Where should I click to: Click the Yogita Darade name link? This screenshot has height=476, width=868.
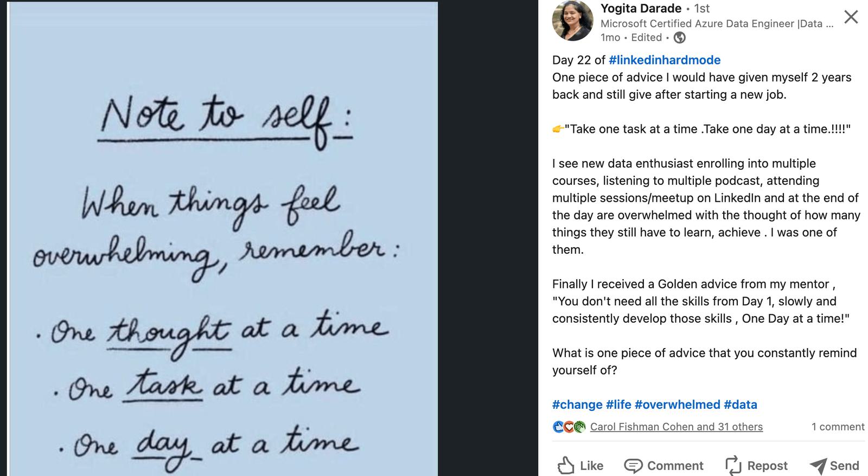point(641,8)
